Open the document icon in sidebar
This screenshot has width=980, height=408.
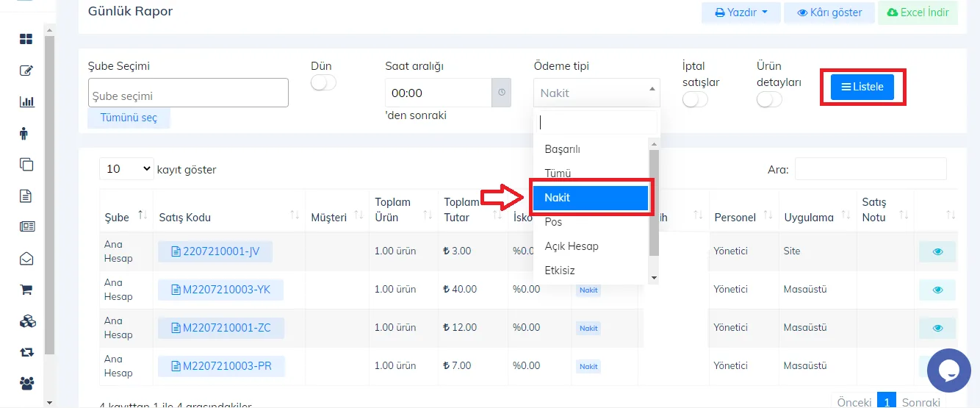point(26,196)
